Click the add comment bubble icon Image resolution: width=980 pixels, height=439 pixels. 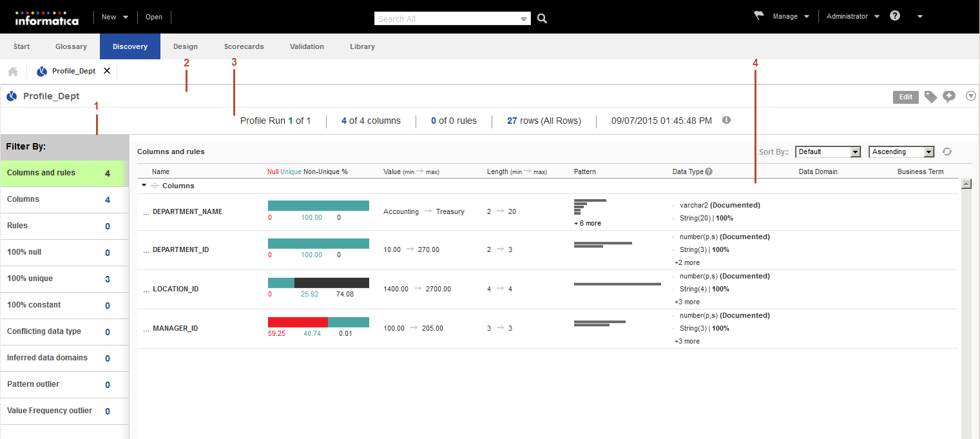click(x=948, y=97)
